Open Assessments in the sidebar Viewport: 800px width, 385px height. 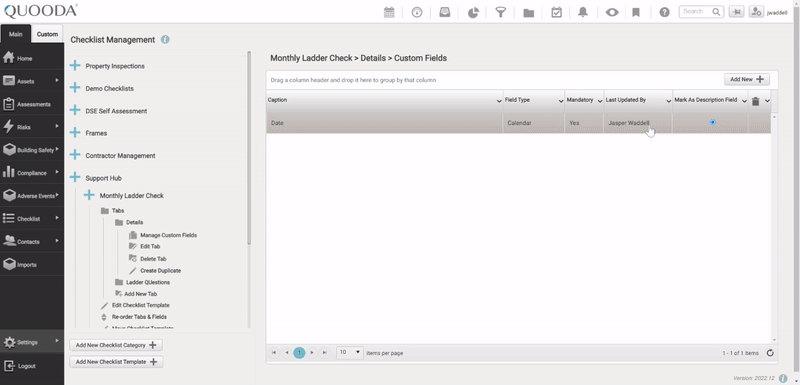click(32, 104)
